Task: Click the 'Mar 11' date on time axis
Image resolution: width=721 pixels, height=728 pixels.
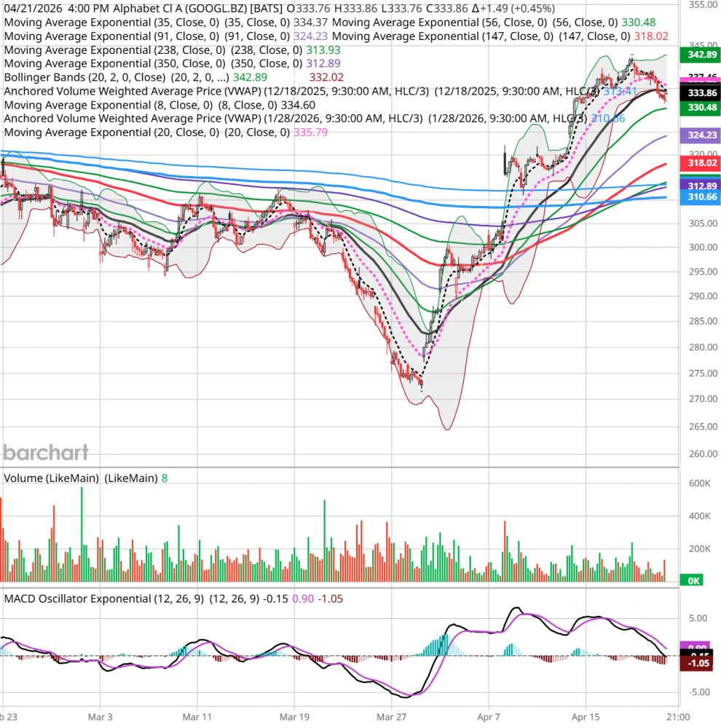Action: point(197,717)
